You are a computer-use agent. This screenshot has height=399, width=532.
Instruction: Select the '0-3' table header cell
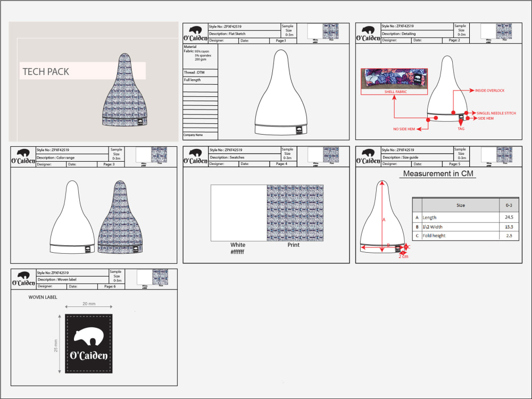[x=509, y=205]
